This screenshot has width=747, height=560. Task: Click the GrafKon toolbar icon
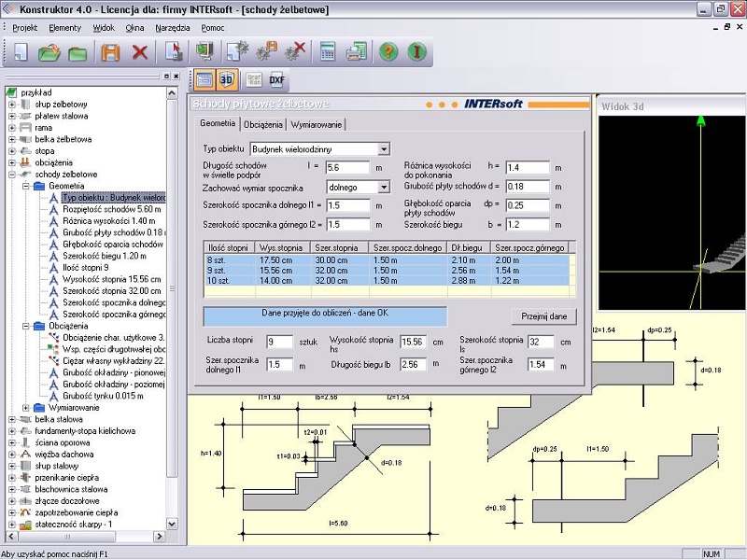click(254, 79)
